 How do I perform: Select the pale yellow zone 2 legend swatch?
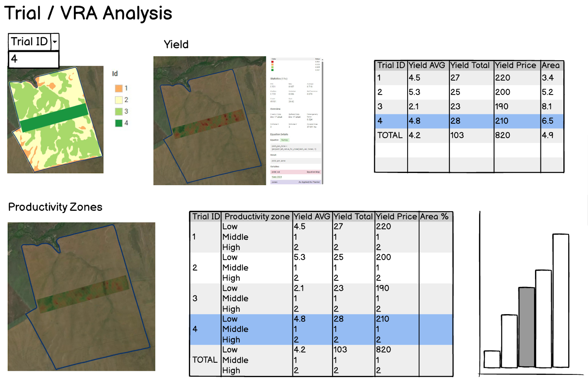[118, 100]
